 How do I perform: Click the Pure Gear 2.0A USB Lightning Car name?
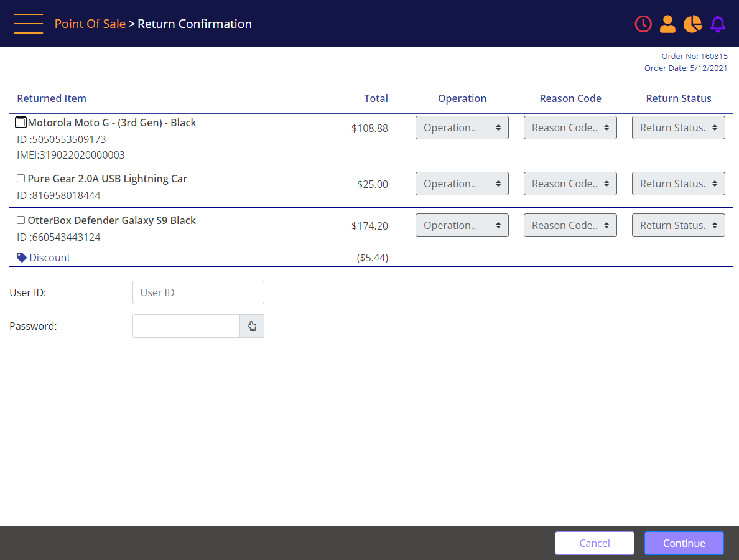[x=108, y=179]
